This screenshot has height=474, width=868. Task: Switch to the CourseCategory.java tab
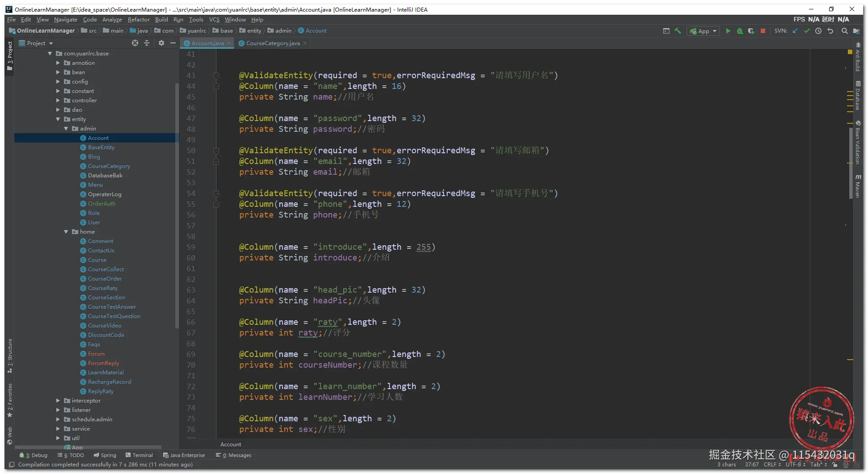[x=273, y=43]
